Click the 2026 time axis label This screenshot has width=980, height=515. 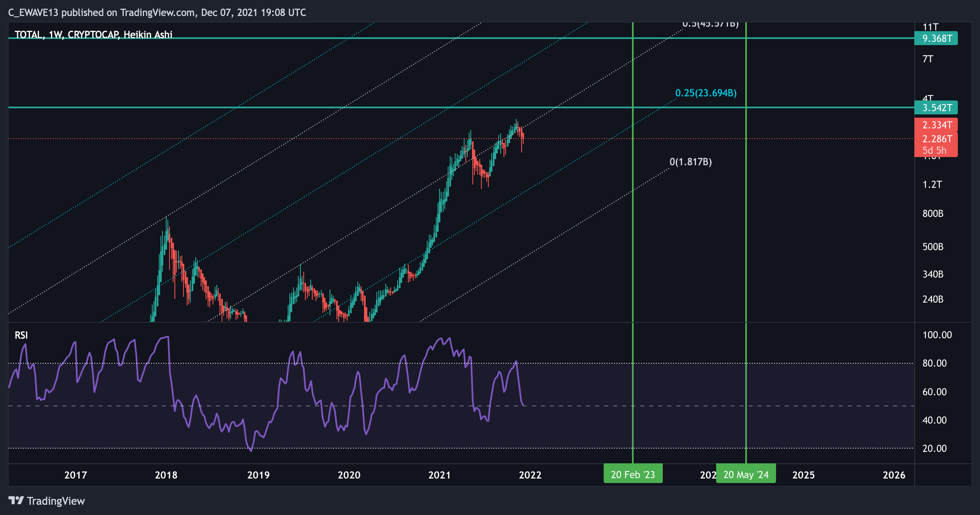click(x=894, y=475)
